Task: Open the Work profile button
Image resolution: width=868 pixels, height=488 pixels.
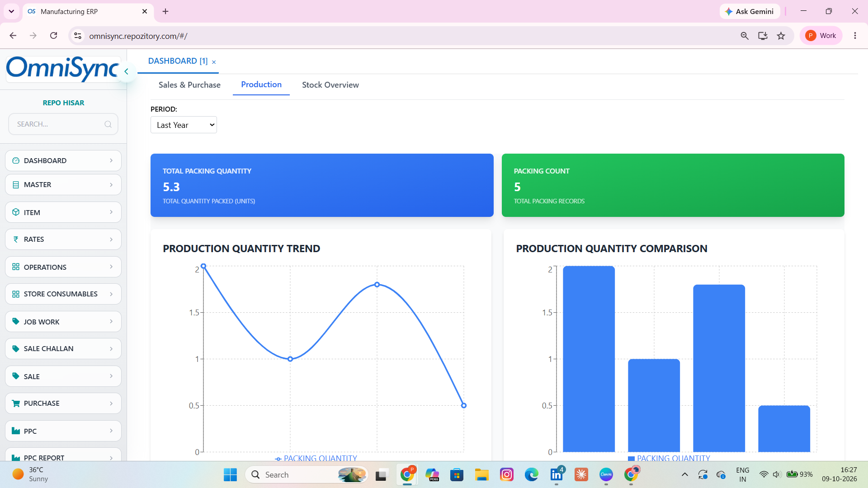Action: click(821, 36)
